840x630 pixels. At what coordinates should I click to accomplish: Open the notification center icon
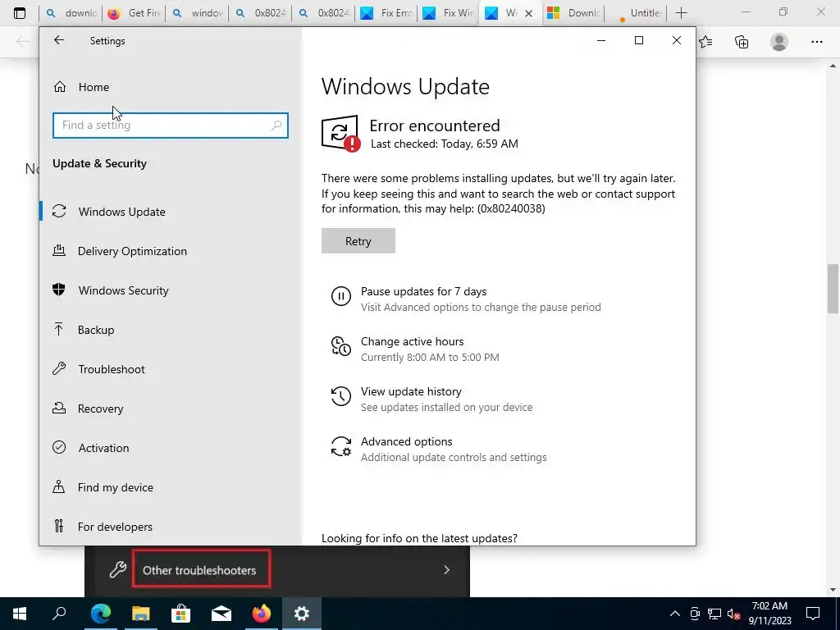coord(813,614)
